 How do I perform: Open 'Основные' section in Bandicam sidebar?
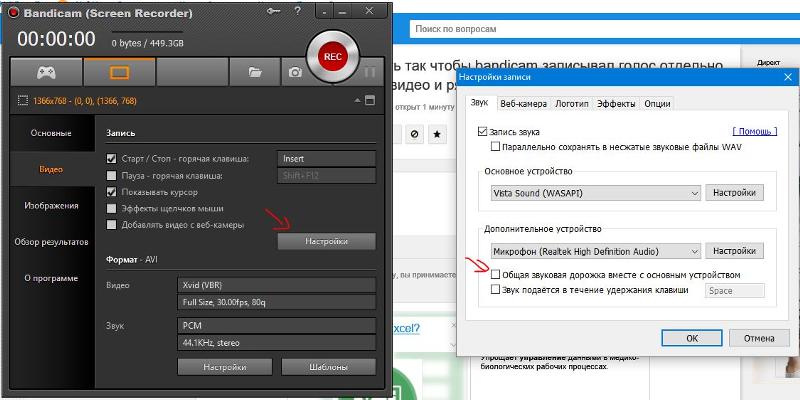point(51,133)
